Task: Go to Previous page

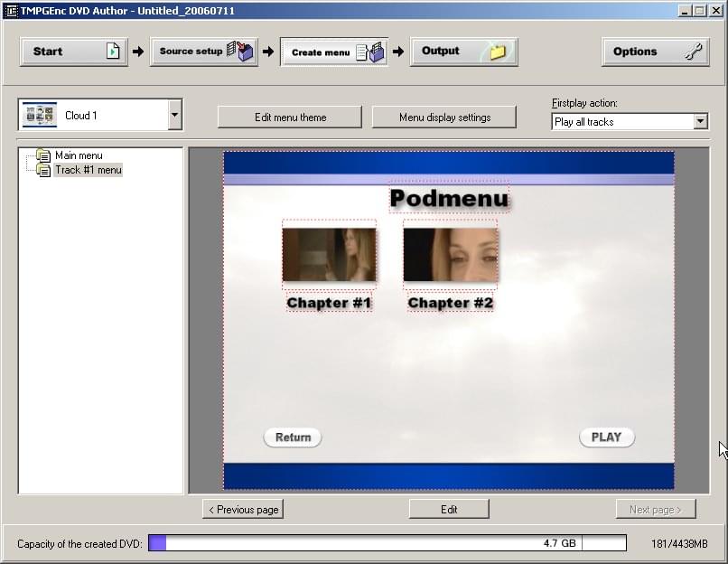Action: [243, 510]
